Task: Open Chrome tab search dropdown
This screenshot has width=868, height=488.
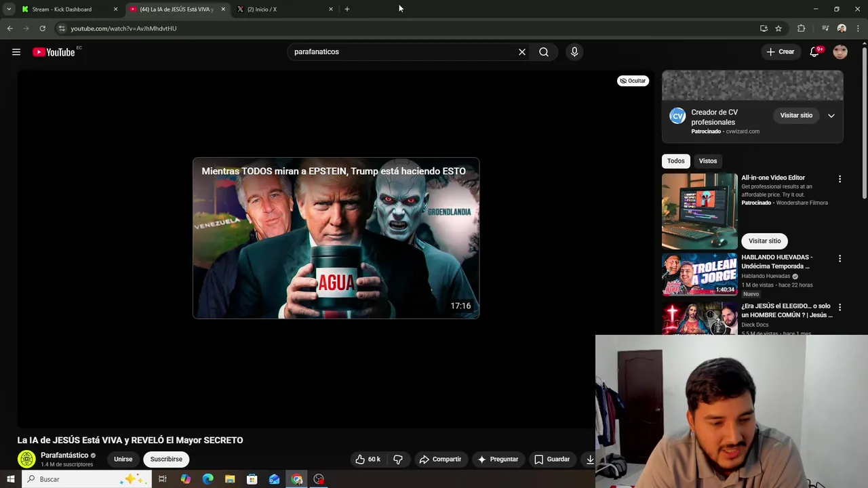Action: click(x=8, y=9)
